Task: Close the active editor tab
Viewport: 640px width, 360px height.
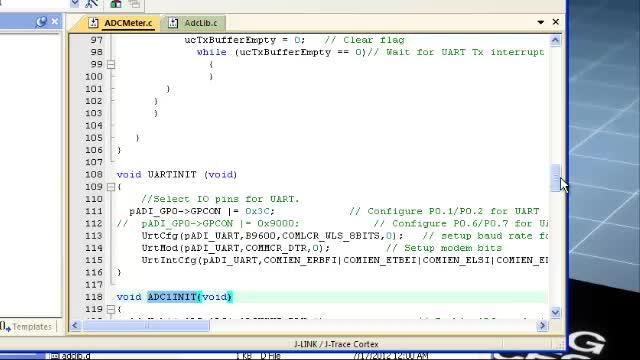Action: 556,22
